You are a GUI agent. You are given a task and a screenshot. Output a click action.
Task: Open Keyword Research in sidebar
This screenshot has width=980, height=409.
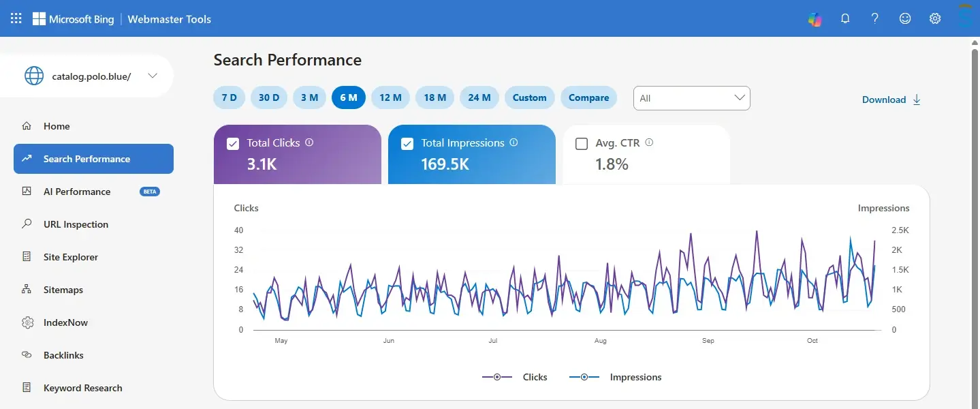93,388
